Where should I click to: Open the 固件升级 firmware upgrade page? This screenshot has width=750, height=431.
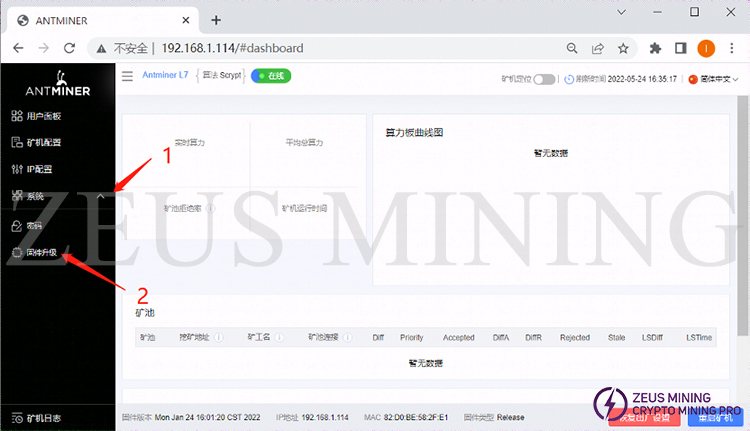point(34,252)
